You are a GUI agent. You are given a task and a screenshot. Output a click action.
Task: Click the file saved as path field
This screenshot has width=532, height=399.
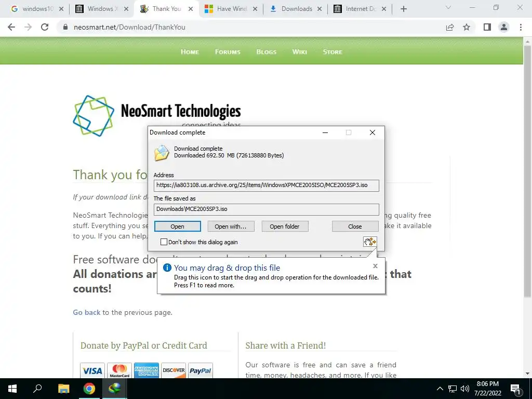point(267,209)
